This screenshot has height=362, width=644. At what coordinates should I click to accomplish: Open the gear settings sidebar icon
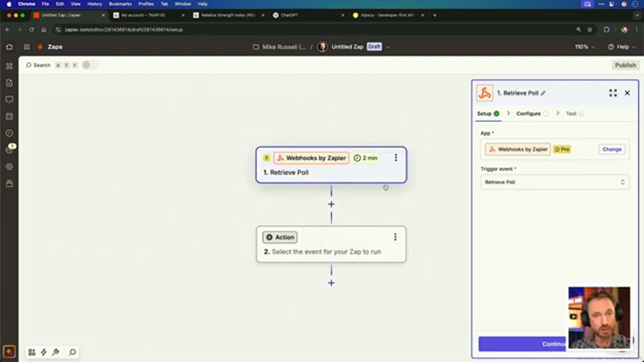click(9, 166)
